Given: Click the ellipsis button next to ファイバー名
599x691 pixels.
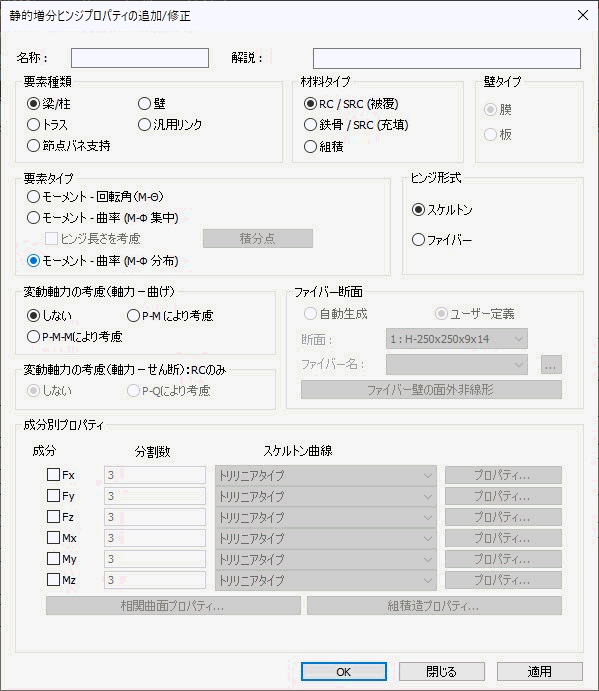Looking at the screenshot, I should point(551,365).
